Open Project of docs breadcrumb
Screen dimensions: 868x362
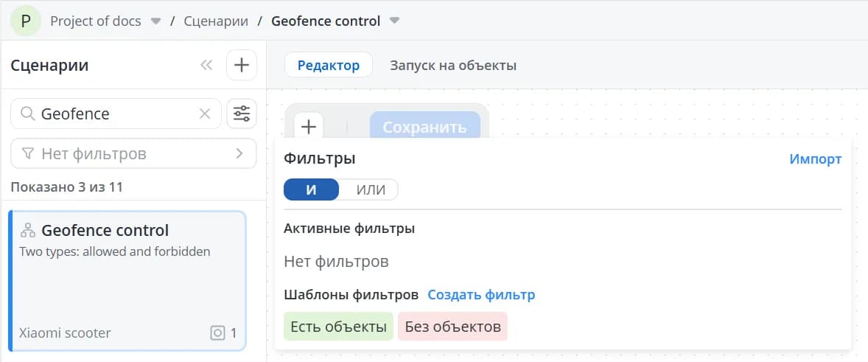tap(95, 21)
